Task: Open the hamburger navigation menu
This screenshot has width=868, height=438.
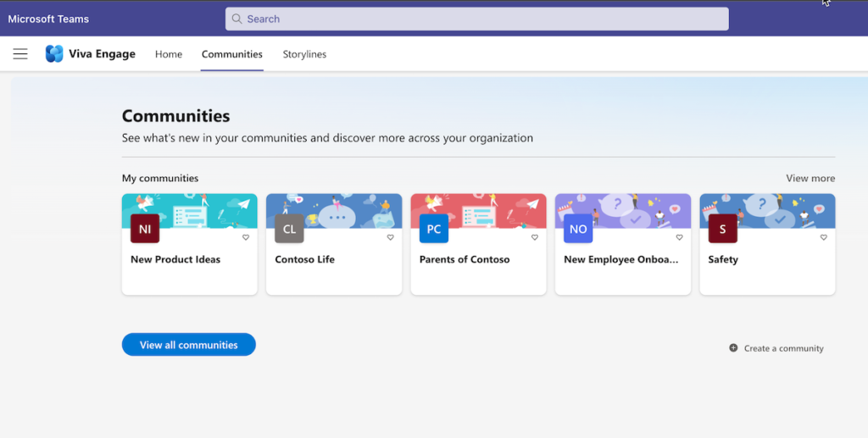Action: [x=20, y=53]
